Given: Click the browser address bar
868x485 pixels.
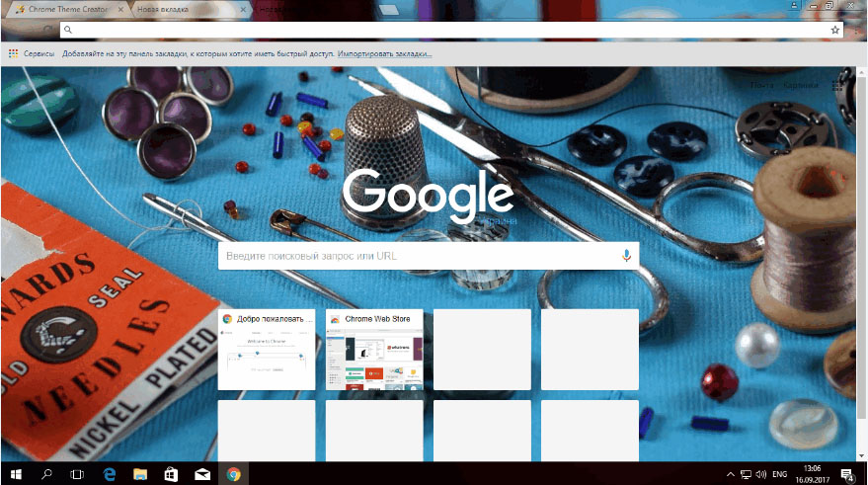Looking at the screenshot, I should tap(451, 30).
